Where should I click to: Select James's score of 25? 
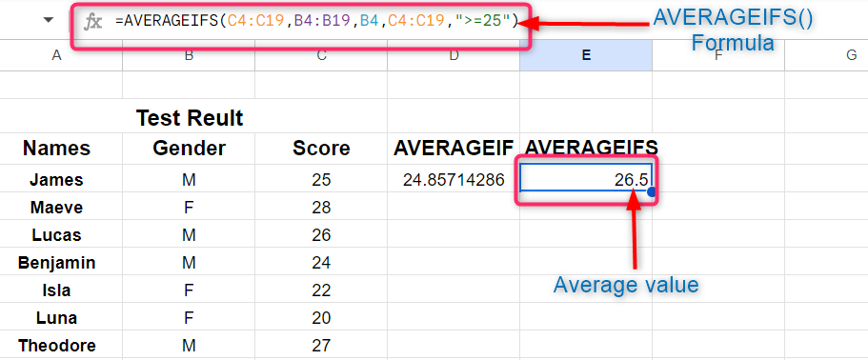tap(321, 179)
